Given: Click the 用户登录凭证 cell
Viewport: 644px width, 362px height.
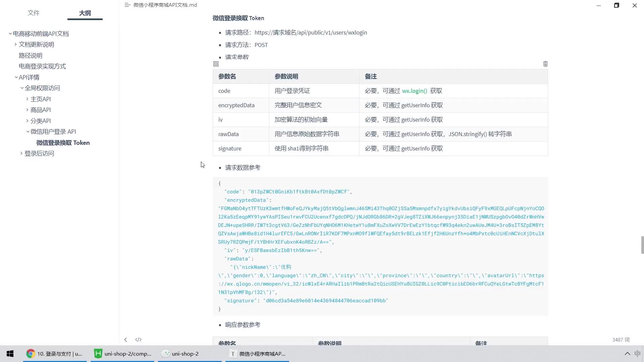Looking at the screenshot, I should [314, 91].
